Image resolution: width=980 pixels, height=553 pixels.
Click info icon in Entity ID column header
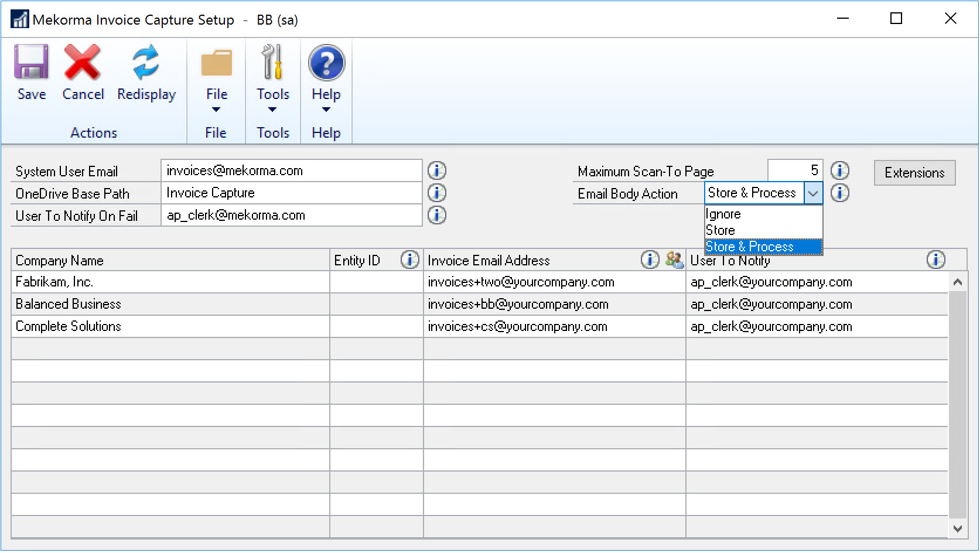tap(409, 260)
